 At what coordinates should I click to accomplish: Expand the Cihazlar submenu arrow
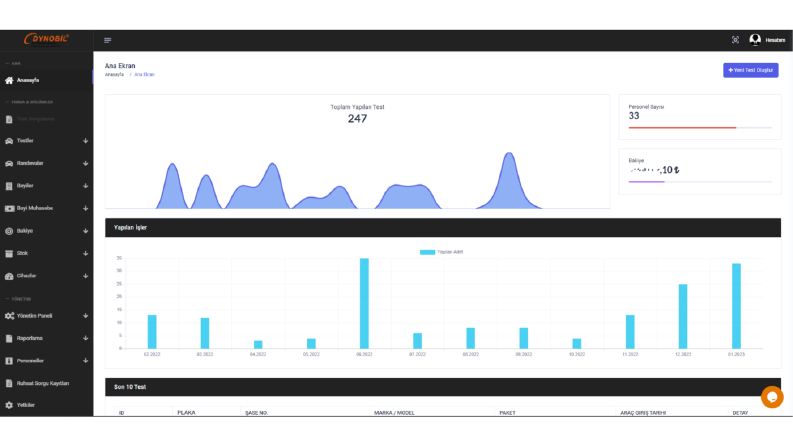click(x=85, y=276)
